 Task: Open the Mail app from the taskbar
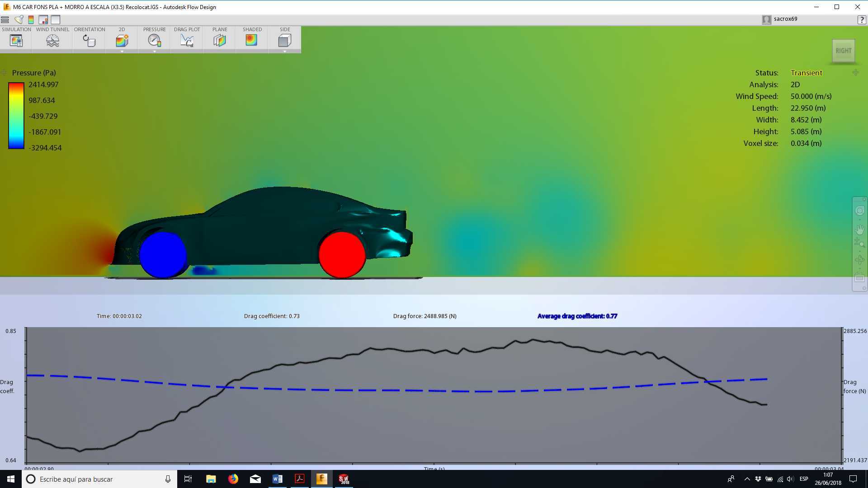(255, 479)
